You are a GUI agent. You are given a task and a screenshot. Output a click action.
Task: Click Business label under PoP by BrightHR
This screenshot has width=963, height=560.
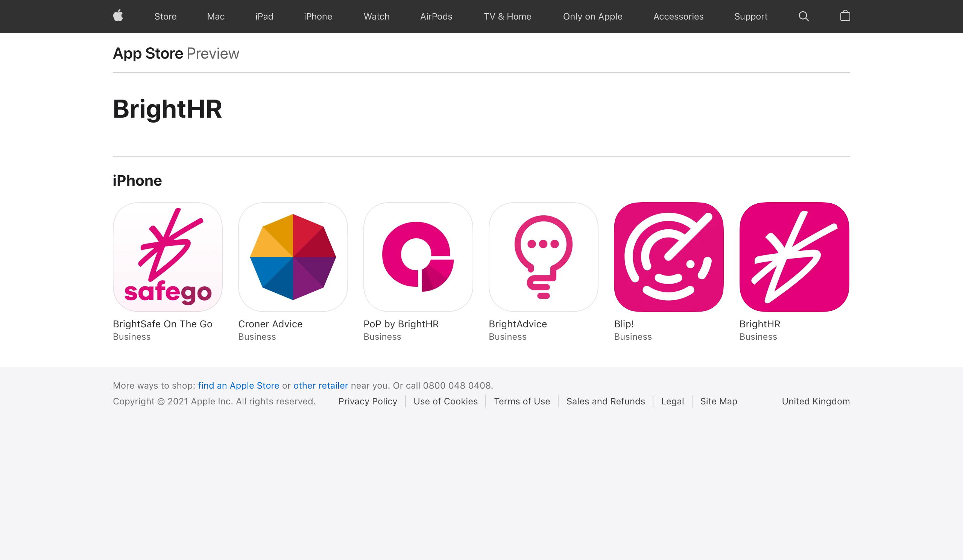(382, 337)
